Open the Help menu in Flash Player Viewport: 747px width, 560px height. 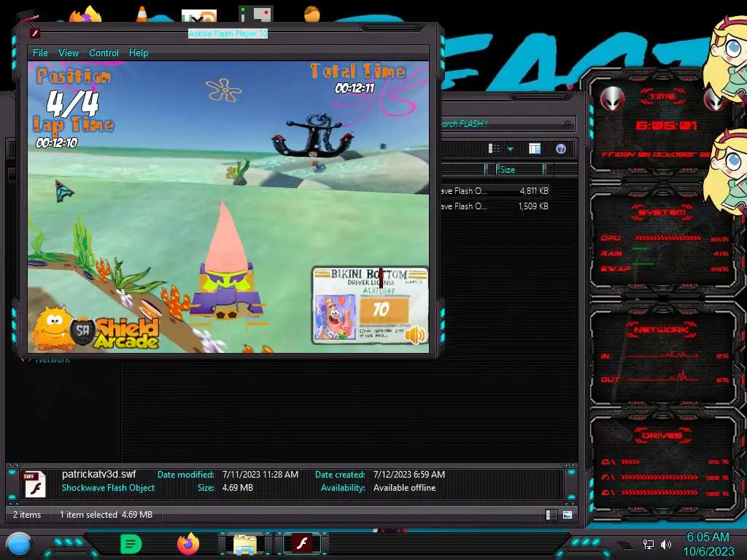click(138, 52)
